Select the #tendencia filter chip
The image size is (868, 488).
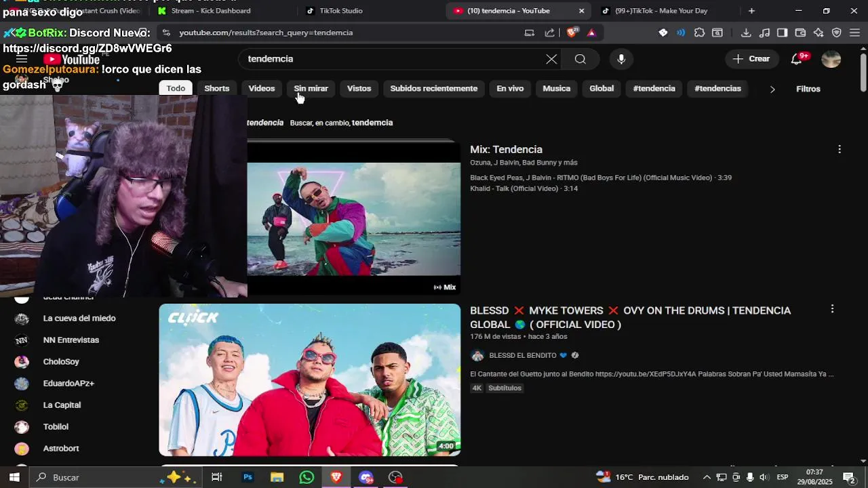(x=654, y=89)
